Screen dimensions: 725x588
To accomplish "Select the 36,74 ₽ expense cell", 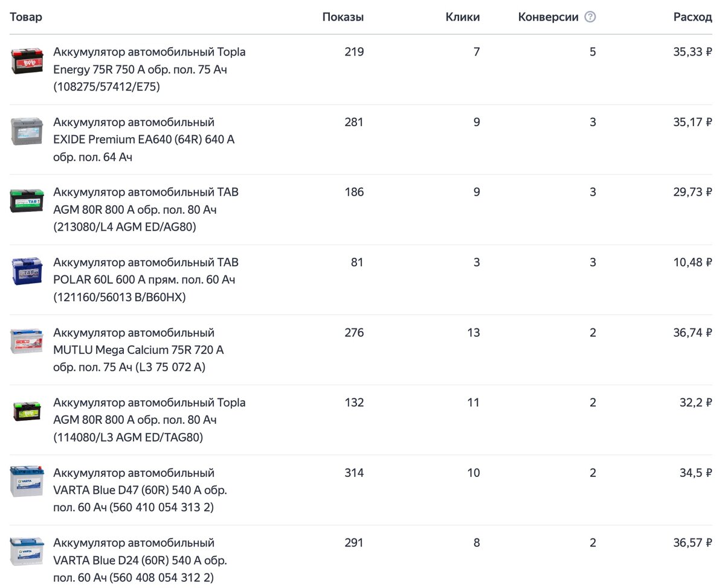I will (x=693, y=333).
